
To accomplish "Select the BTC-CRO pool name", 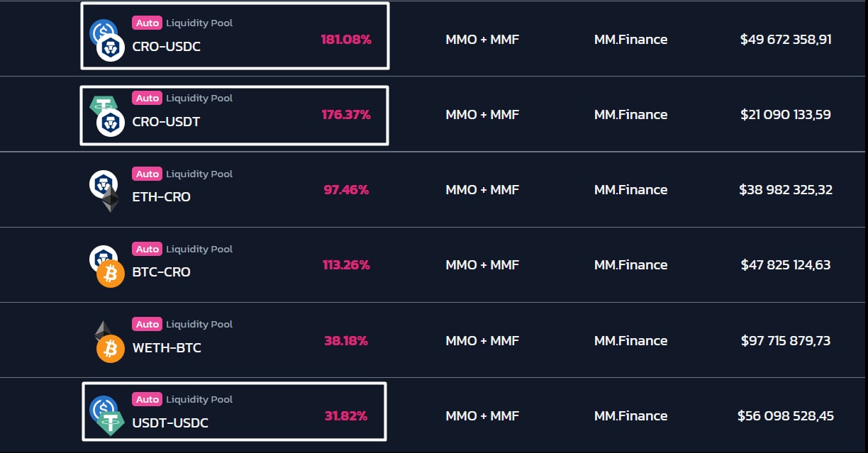I will (161, 272).
